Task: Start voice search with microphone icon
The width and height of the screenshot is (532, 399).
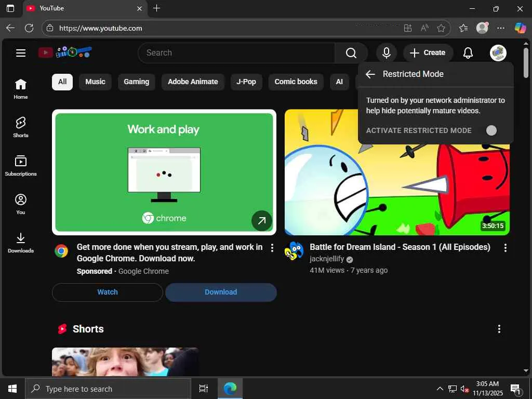Action: click(386, 53)
